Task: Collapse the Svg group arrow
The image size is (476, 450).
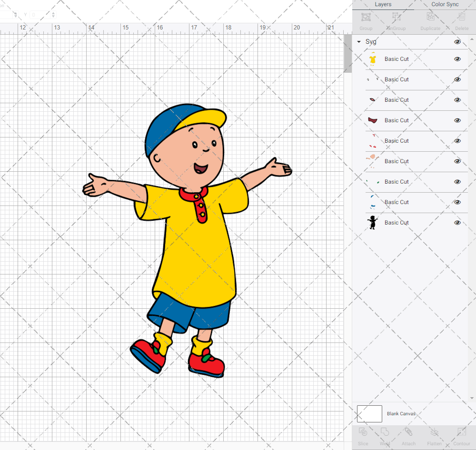Action: (x=359, y=42)
